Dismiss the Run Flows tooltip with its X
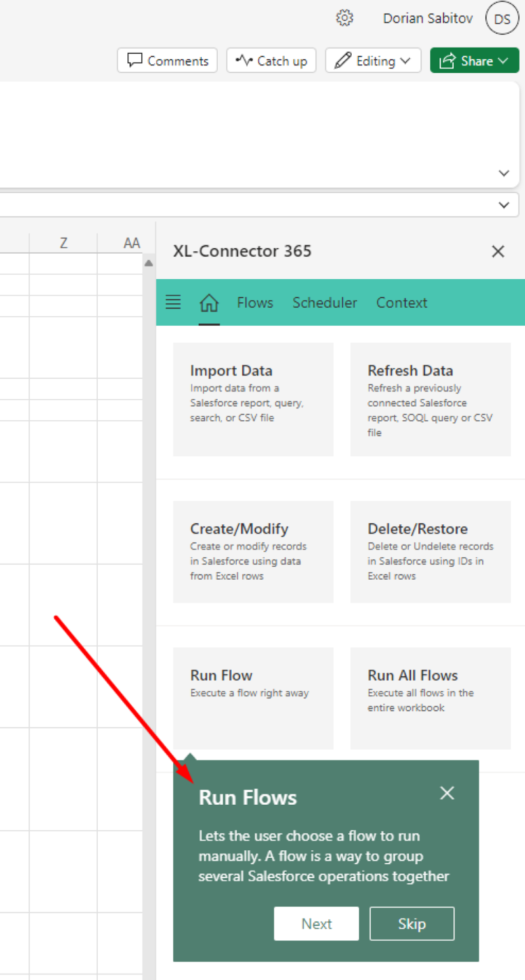This screenshot has height=980, width=525. [447, 793]
